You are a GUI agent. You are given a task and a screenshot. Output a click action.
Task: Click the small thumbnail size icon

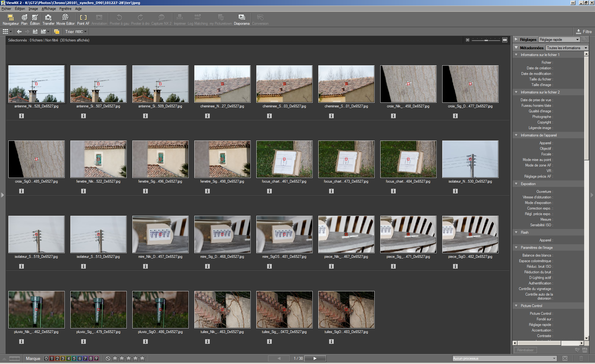click(468, 40)
